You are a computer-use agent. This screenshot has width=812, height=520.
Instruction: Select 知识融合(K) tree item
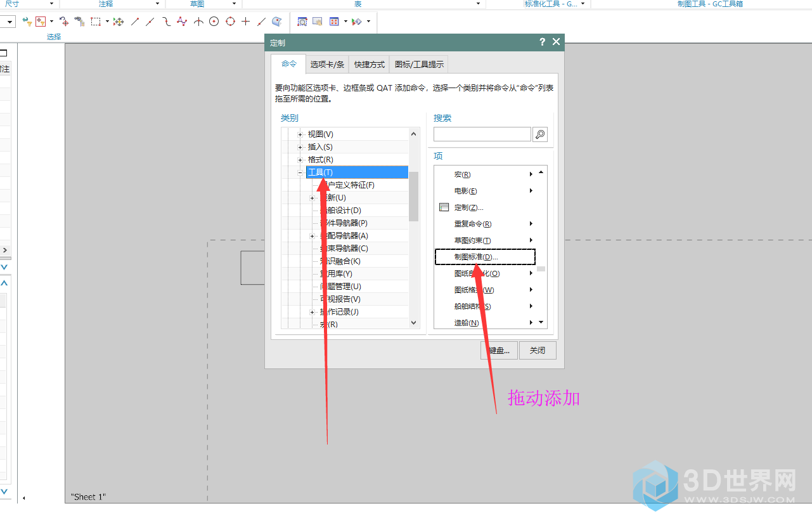(x=340, y=261)
